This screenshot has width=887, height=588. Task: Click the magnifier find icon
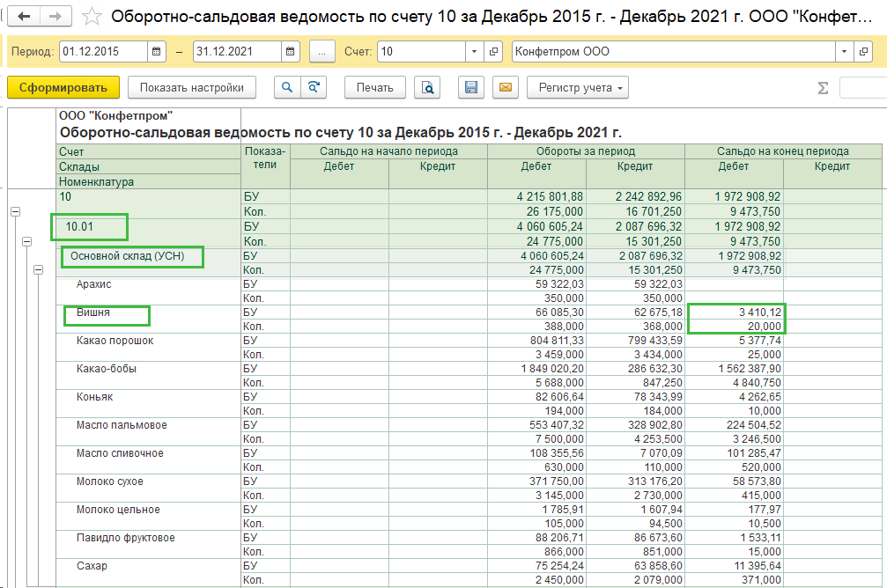[287, 88]
